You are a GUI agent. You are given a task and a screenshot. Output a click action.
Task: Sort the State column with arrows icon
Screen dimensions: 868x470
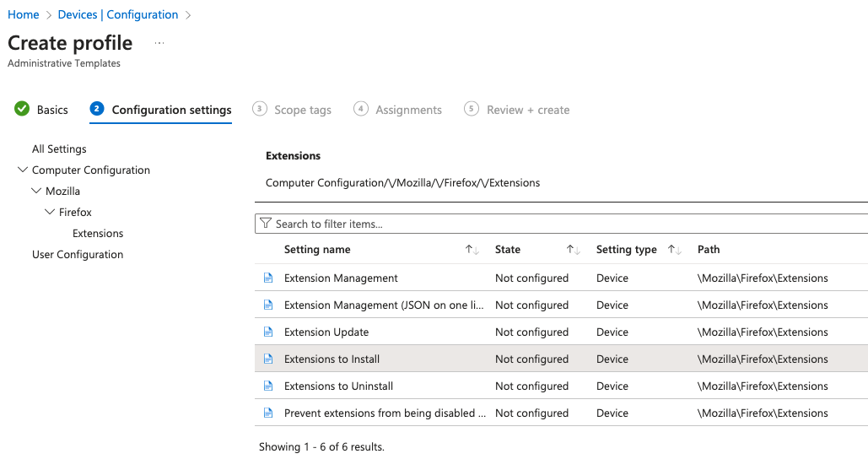pos(573,250)
